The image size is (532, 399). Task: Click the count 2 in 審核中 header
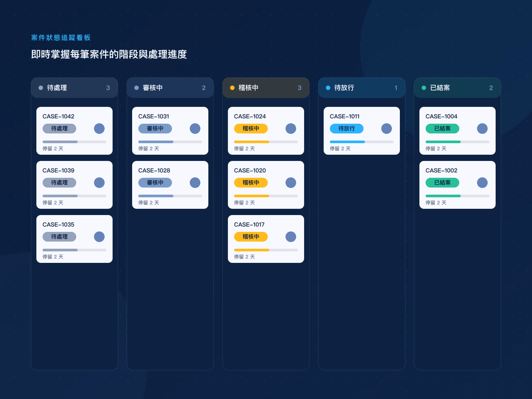click(204, 88)
